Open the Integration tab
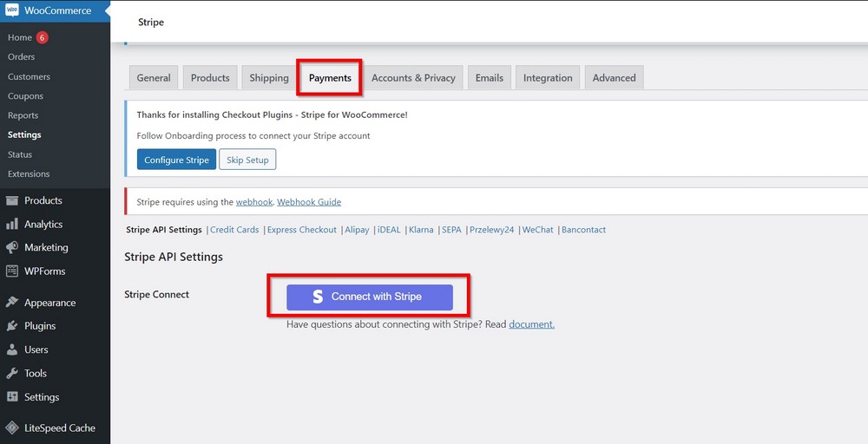868x444 pixels. pos(548,77)
